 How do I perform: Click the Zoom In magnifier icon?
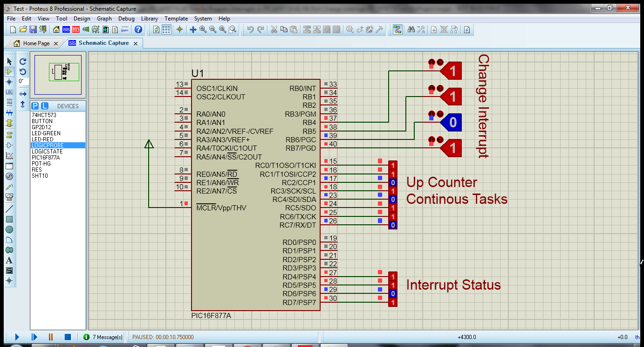[x=202, y=30]
